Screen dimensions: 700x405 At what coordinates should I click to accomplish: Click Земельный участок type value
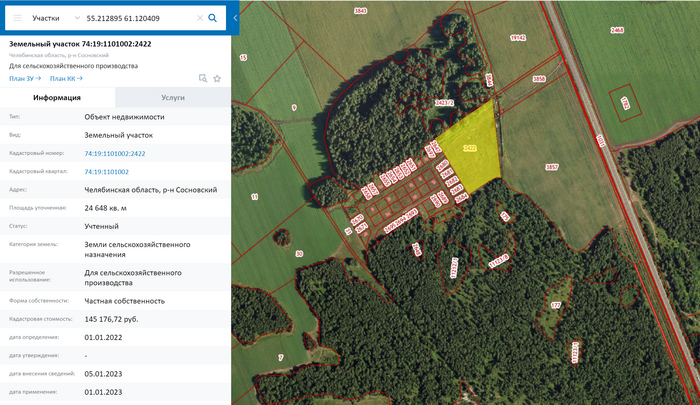[x=119, y=135]
